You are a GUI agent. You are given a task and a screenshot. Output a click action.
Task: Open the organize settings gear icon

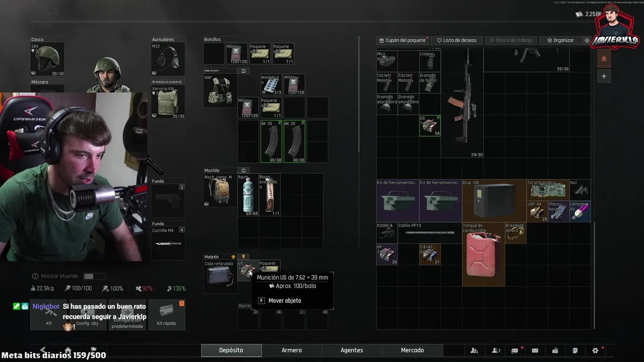587,40
